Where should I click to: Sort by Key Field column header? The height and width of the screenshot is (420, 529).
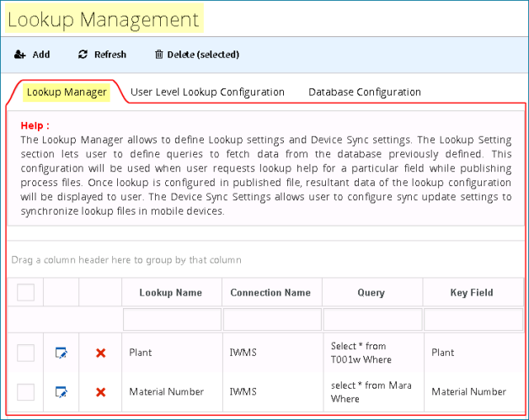[x=473, y=292]
